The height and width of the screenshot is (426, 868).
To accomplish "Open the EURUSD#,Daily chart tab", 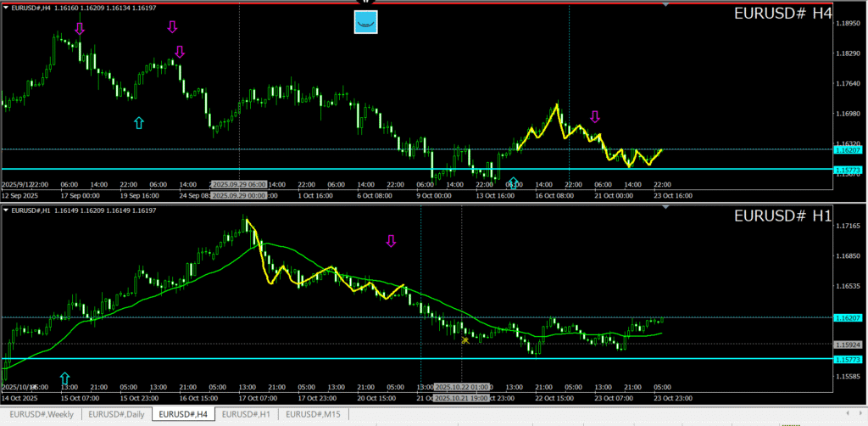I will 114,415.
